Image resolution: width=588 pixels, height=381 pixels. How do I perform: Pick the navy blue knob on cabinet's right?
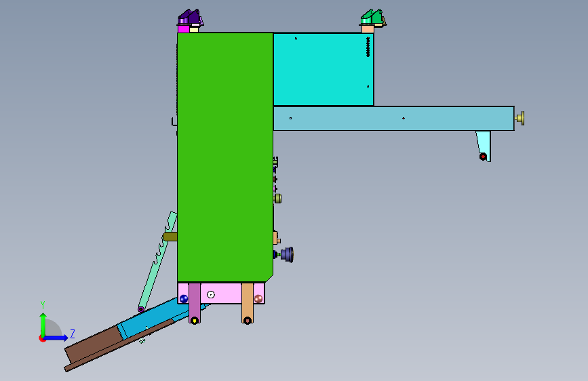pos(287,255)
